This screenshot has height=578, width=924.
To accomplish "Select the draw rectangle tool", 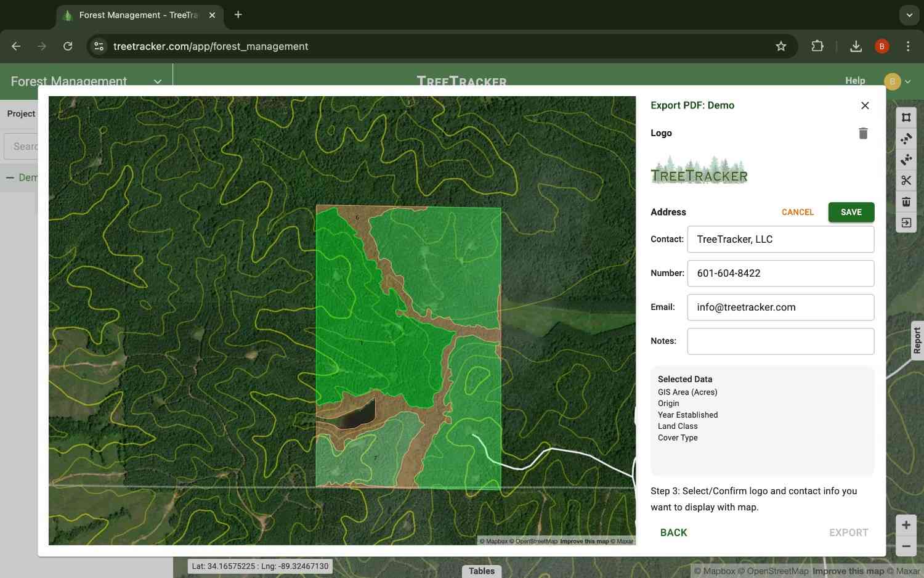I will click(x=906, y=117).
